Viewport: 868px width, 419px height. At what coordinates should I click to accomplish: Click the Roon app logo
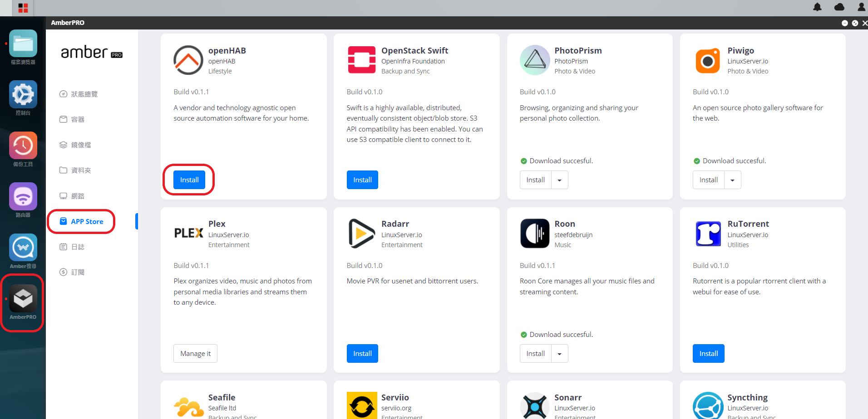click(x=535, y=233)
